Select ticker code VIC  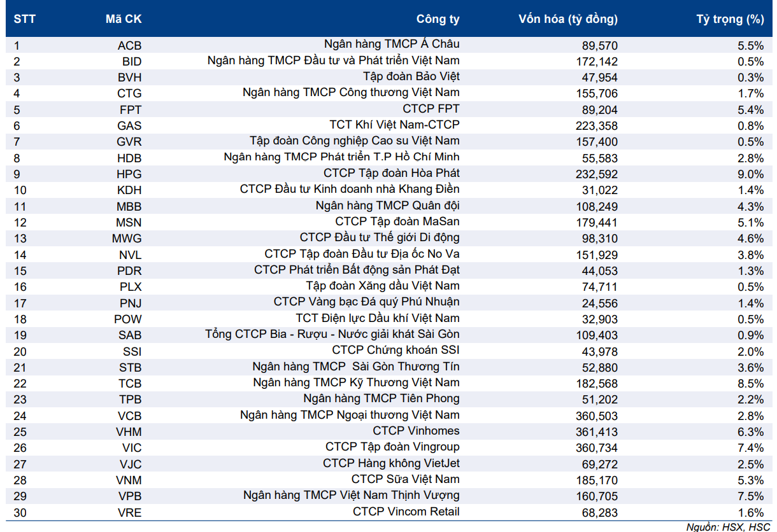tap(132, 448)
